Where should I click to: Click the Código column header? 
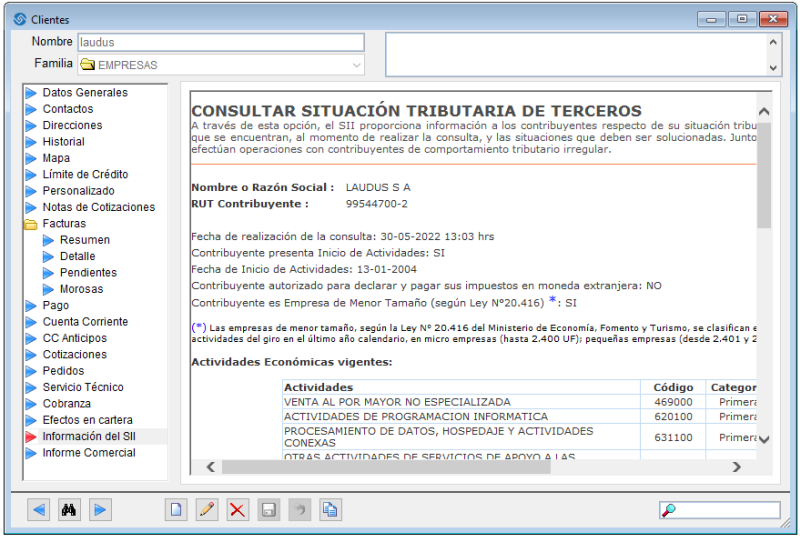click(x=673, y=388)
